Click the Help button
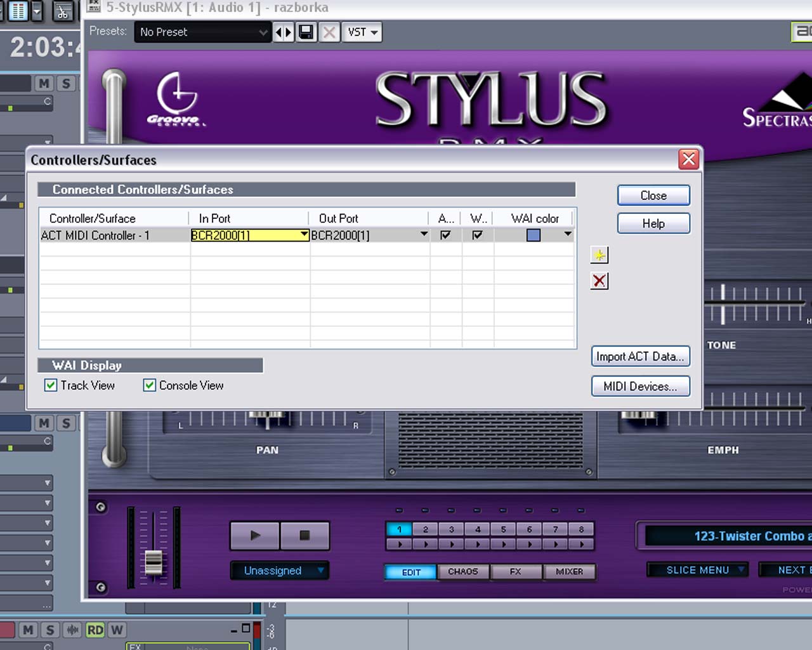 coord(653,223)
